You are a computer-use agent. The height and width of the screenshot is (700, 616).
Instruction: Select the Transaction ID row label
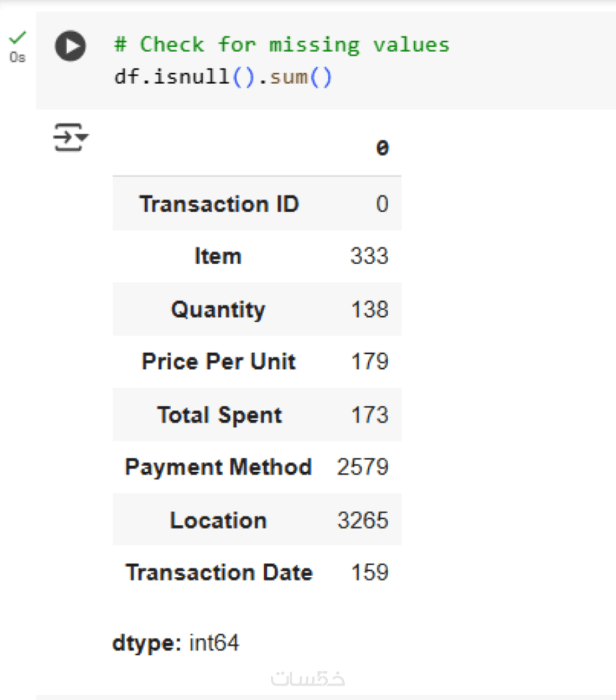pos(219,204)
